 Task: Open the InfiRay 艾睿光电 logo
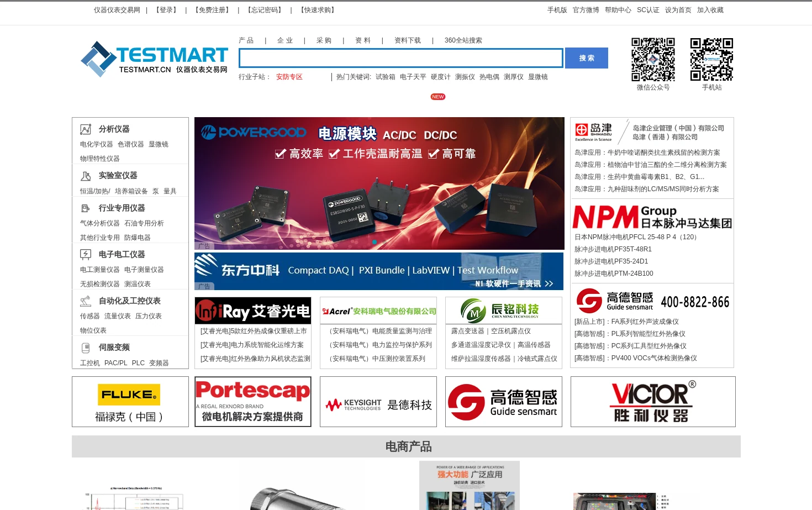[x=253, y=311]
